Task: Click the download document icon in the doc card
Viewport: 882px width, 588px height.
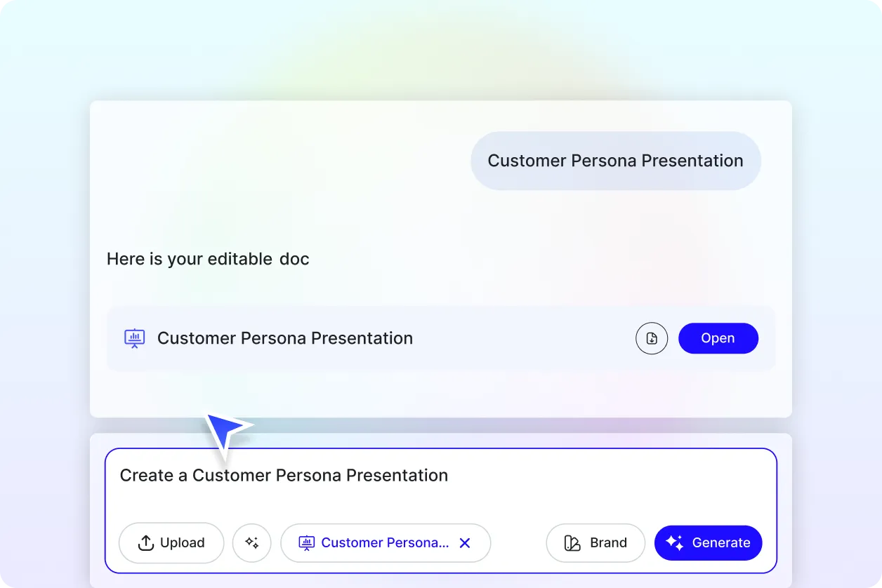Action: coord(652,338)
